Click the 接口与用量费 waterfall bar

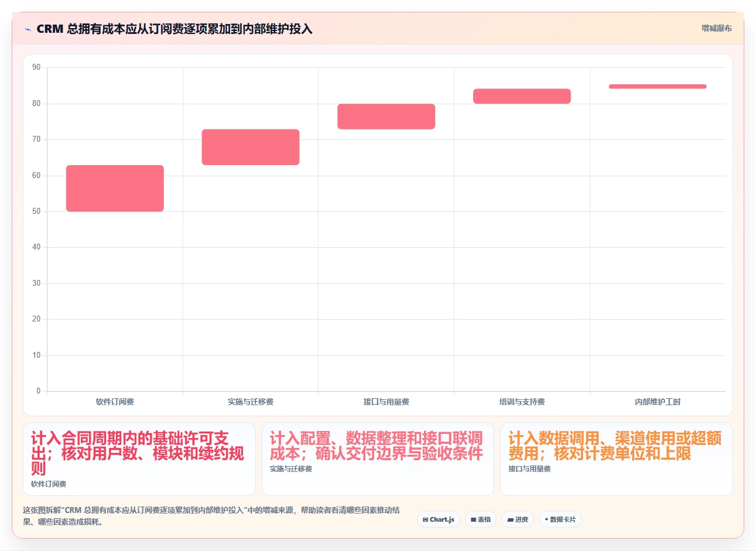[x=386, y=117]
